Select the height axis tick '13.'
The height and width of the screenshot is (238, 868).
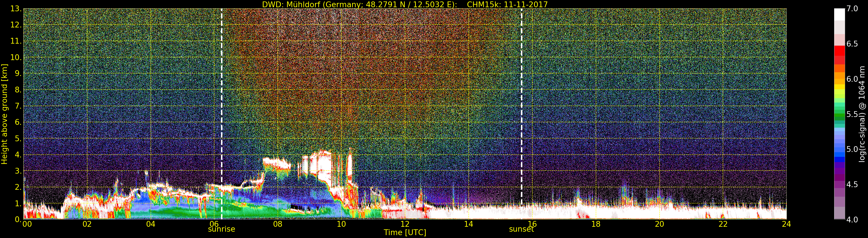pyautogui.click(x=16, y=9)
